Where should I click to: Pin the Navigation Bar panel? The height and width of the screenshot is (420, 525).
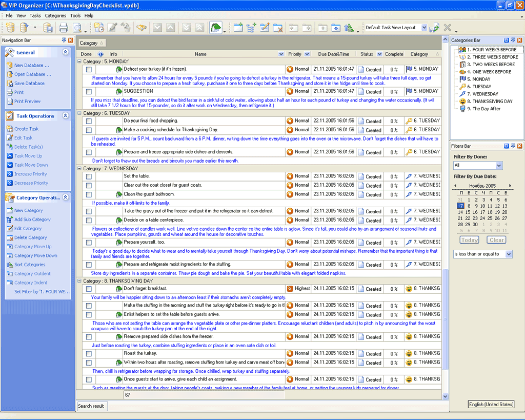point(64,41)
